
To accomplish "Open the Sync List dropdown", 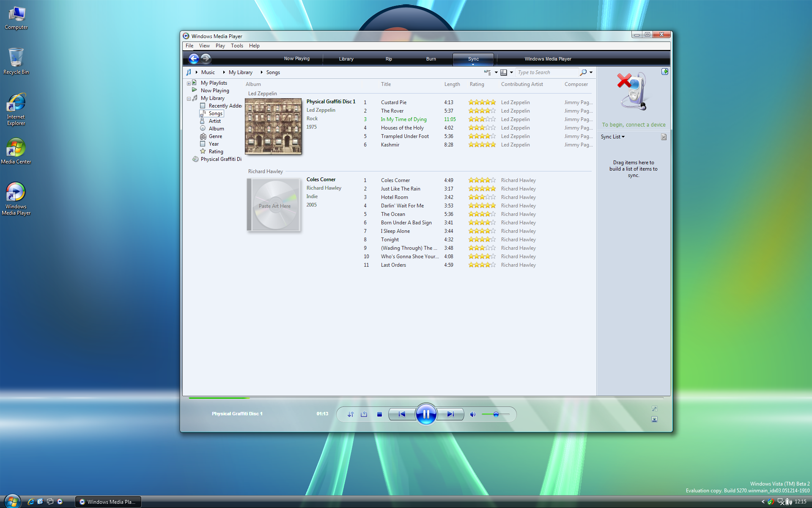I will click(x=613, y=137).
